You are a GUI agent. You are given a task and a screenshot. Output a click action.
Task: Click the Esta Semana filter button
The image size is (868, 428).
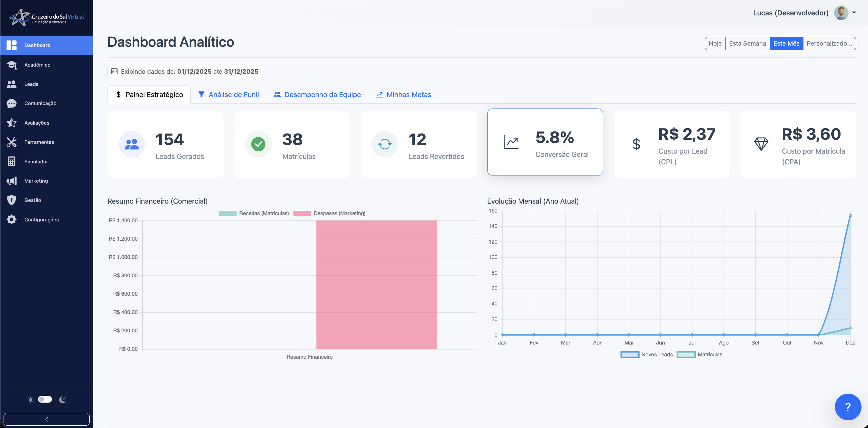(748, 43)
